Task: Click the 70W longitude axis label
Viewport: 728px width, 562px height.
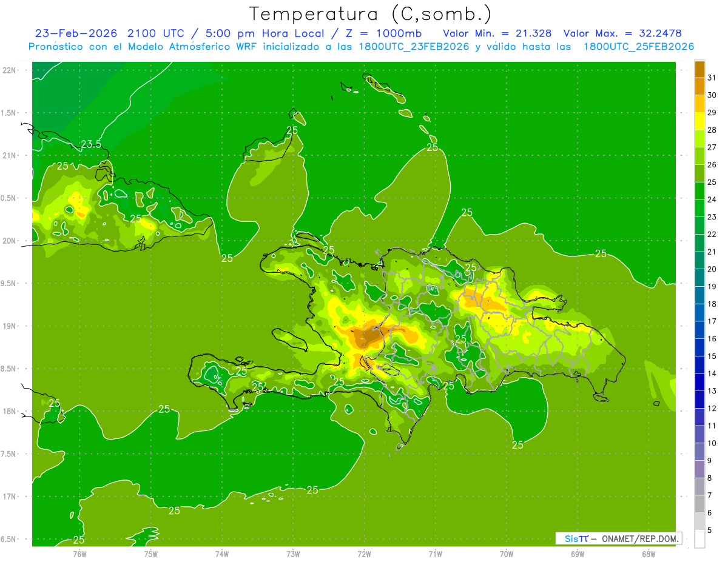Action: coord(507,554)
